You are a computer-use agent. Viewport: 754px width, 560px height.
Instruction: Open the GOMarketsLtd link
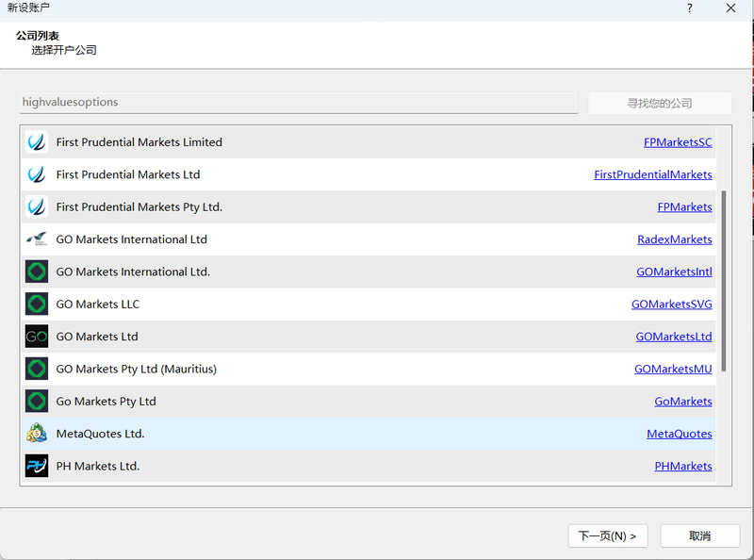click(674, 337)
